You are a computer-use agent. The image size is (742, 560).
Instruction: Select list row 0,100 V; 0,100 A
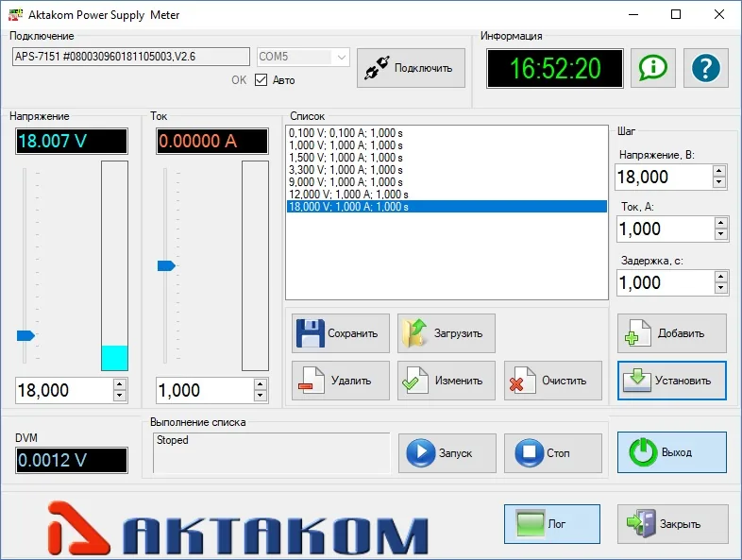[x=447, y=133]
